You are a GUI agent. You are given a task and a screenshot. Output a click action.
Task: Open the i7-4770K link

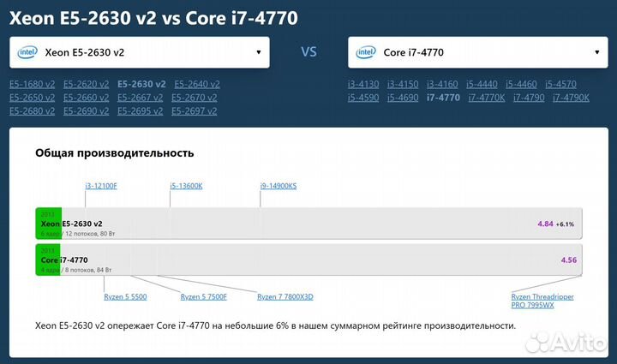tap(487, 98)
